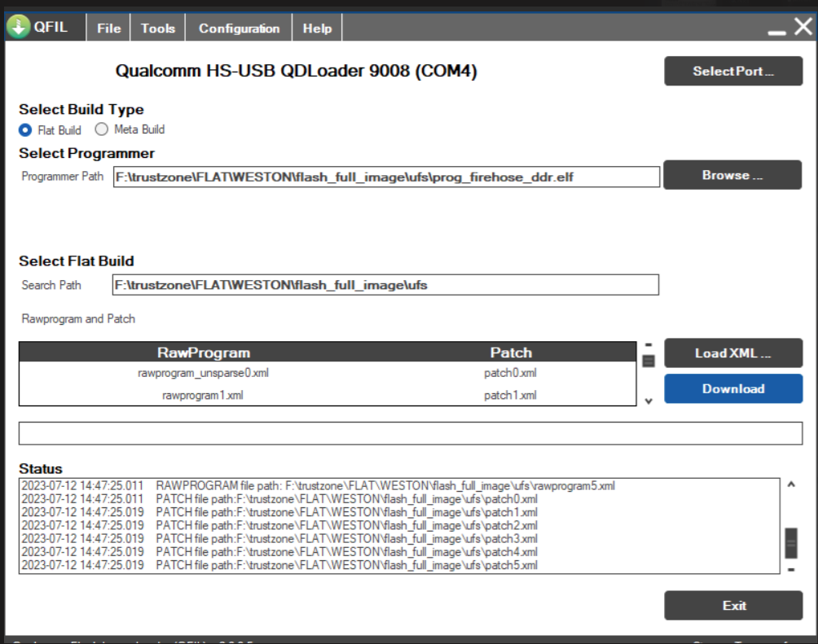Open the Tools menu
Viewport: 818px width, 644px height.
pos(157,28)
